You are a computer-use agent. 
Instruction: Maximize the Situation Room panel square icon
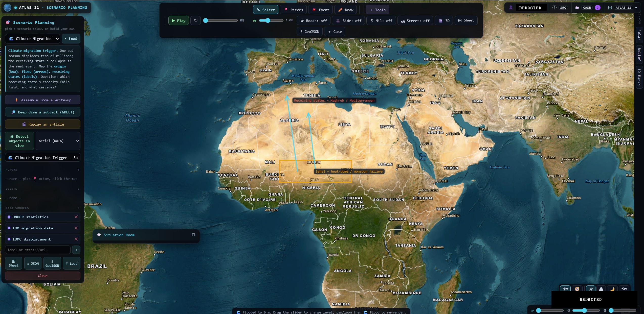[x=193, y=235]
